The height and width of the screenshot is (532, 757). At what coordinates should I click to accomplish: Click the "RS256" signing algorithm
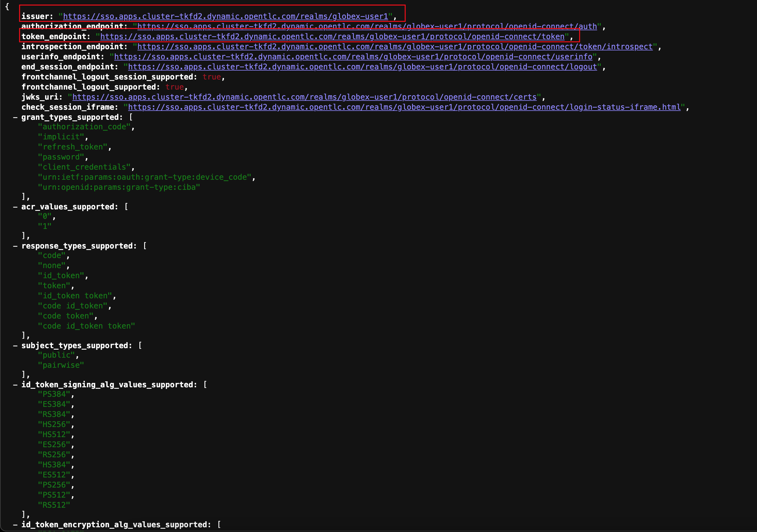(x=54, y=455)
